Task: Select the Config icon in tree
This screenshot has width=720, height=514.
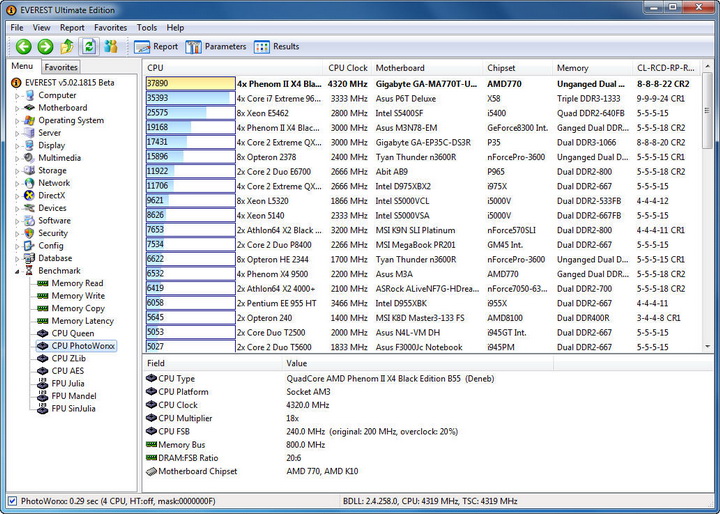Action: point(29,245)
